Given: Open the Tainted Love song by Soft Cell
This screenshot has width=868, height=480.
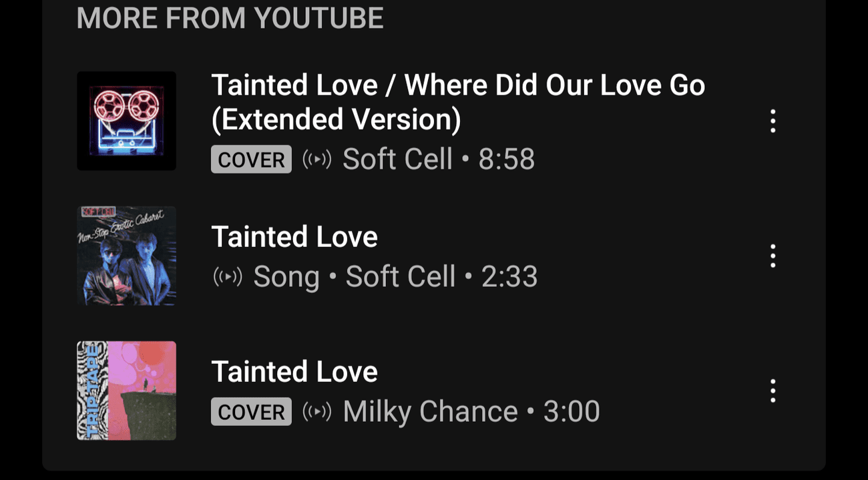Looking at the screenshot, I should tap(294, 237).
